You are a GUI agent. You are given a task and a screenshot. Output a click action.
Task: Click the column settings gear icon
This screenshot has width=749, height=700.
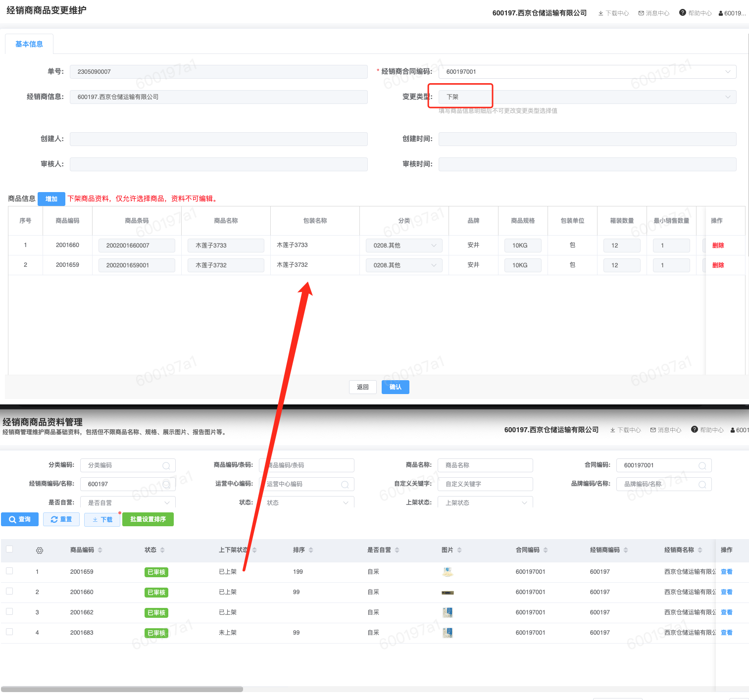click(40, 550)
